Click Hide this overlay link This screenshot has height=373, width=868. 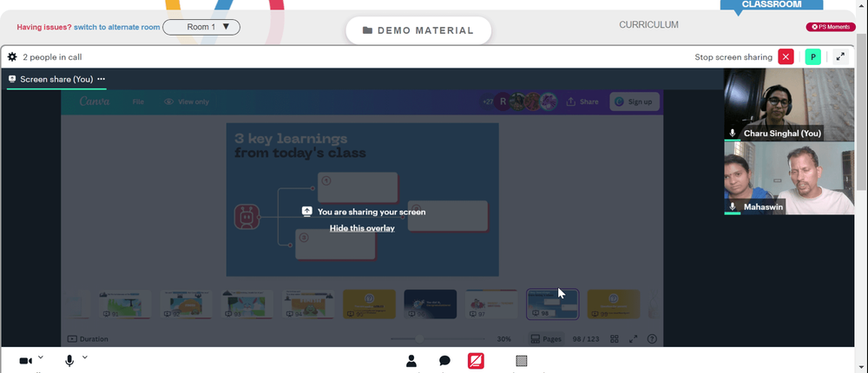[362, 228]
